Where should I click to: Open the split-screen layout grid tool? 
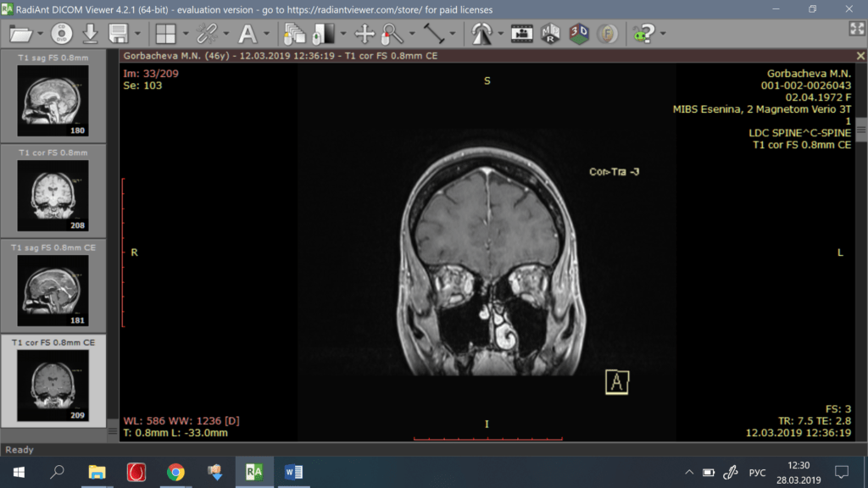coord(165,34)
